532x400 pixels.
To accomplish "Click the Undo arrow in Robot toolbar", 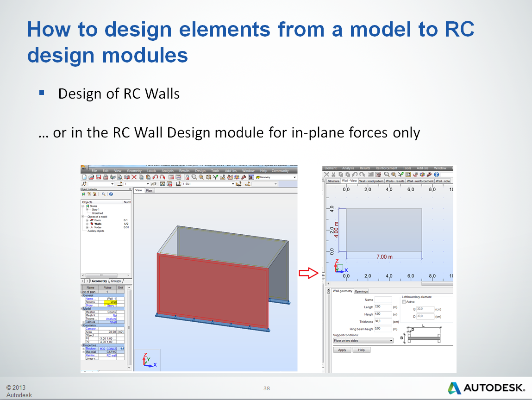I will point(156,177).
